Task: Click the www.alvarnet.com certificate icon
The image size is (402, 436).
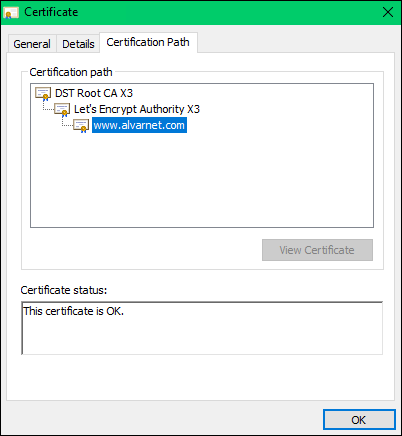Action: (x=81, y=126)
